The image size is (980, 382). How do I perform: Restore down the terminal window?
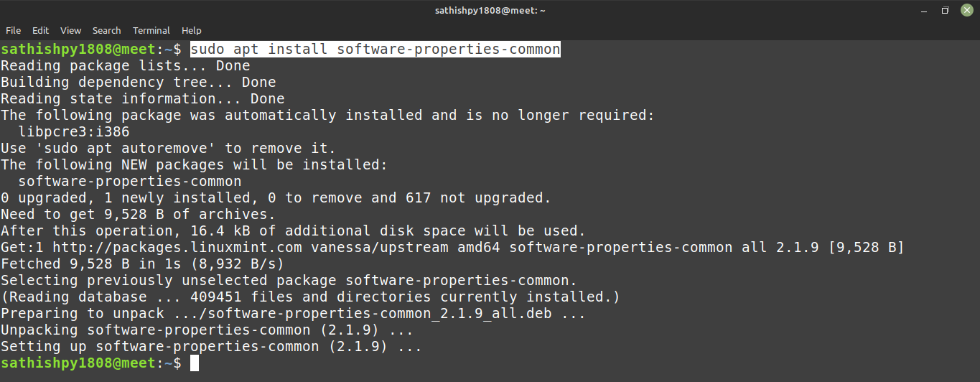pos(946,10)
